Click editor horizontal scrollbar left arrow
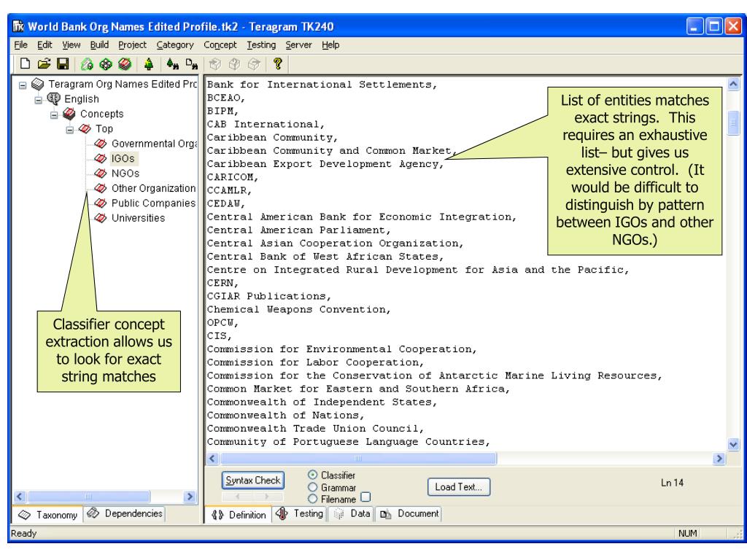The width and height of the screenshot is (747, 560). 212,459
